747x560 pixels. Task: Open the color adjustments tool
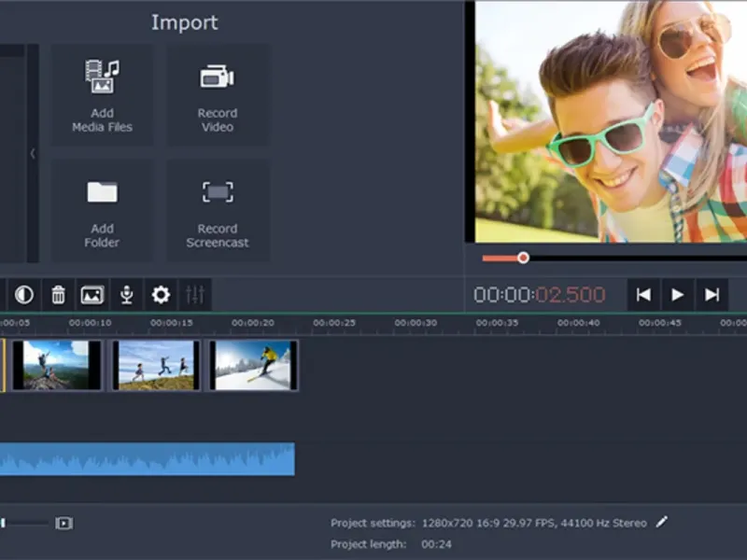tap(24, 295)
